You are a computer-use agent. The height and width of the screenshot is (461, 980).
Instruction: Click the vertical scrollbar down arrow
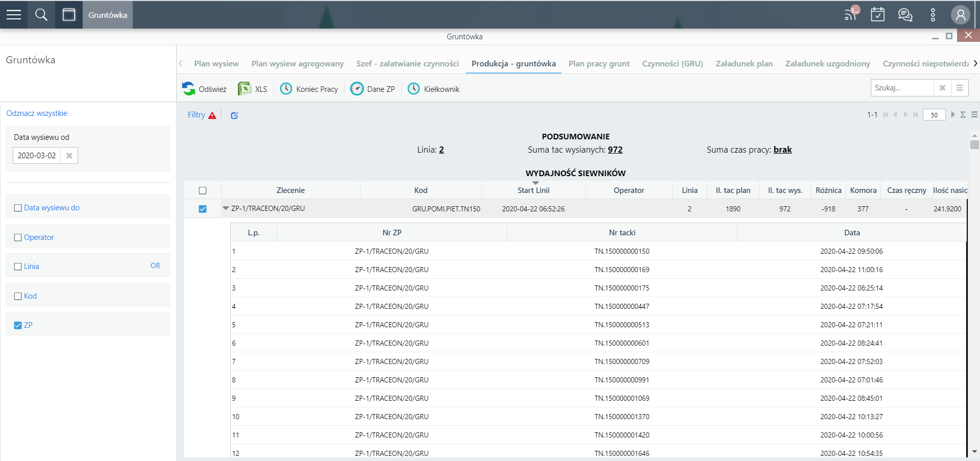974,451
